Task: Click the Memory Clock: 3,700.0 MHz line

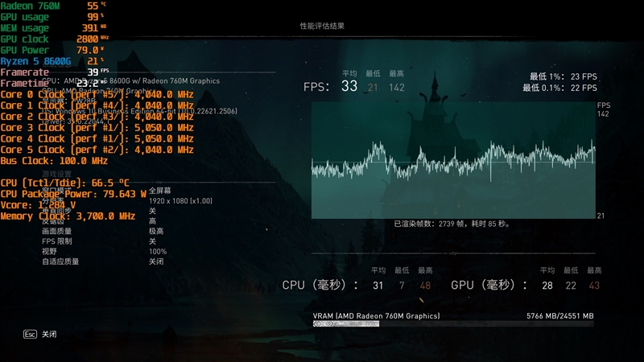Action: point(68,216)
